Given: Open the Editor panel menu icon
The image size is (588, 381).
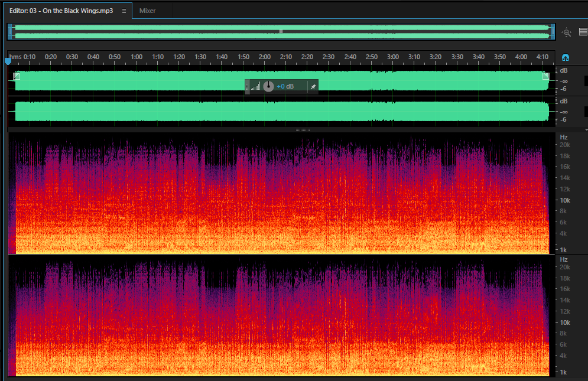Looking at the screenshot, I should (124, 11).
